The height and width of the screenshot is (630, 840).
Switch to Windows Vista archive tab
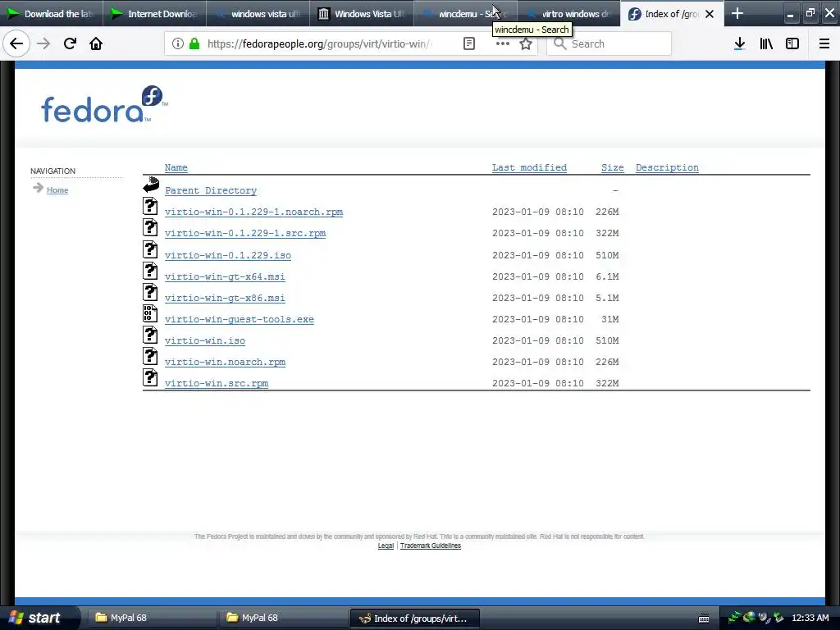coord(362,13)
